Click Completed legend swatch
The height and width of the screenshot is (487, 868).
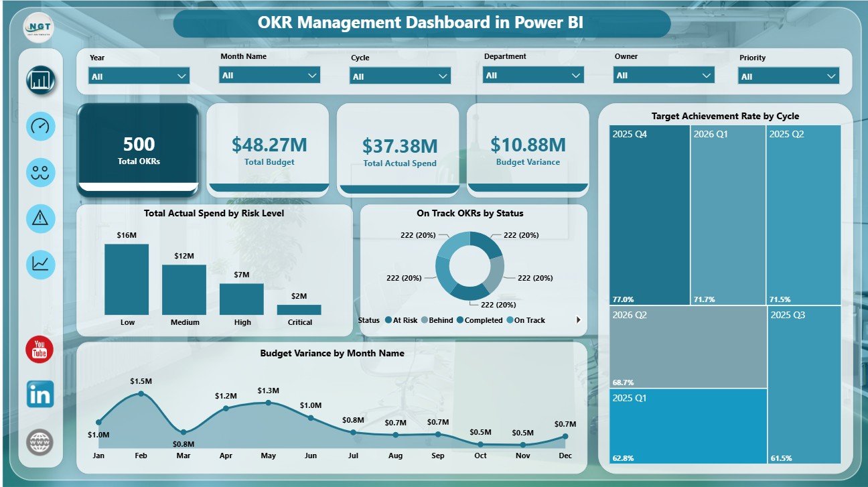tap(460, 320)
